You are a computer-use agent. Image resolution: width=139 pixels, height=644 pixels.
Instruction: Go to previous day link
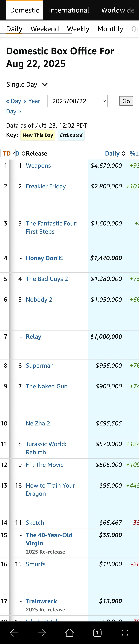pyautogui.click(x=14, y=101)
